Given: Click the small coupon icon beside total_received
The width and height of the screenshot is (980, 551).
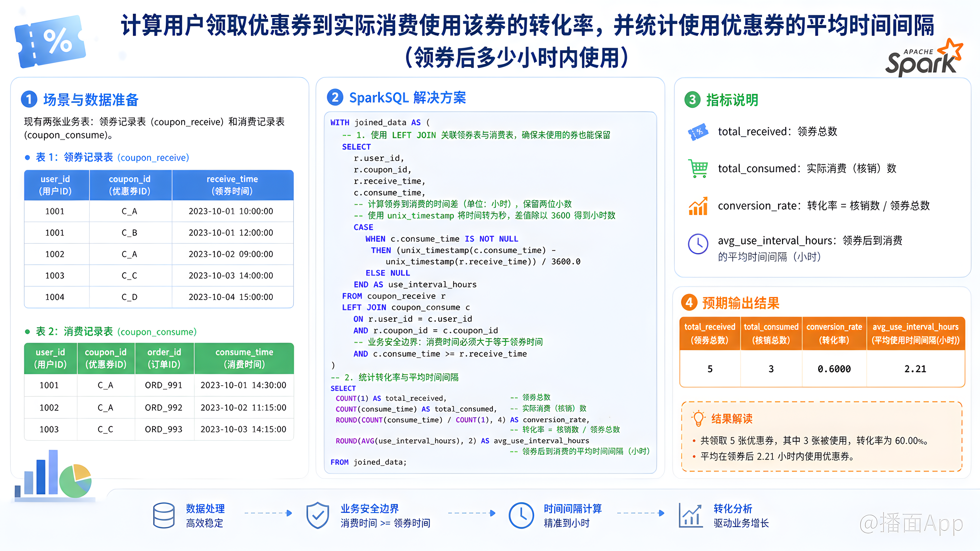Looking at the screenshot, I should pyautogui.click(x=698, y=132).
